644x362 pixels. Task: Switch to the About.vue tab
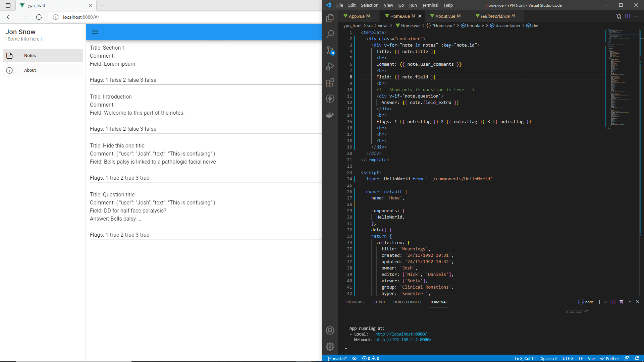coord(446,16)
